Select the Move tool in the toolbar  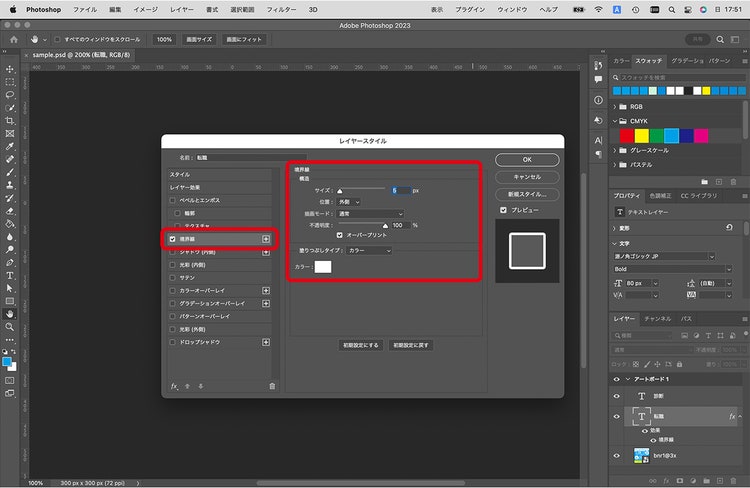tap(10, 69)
